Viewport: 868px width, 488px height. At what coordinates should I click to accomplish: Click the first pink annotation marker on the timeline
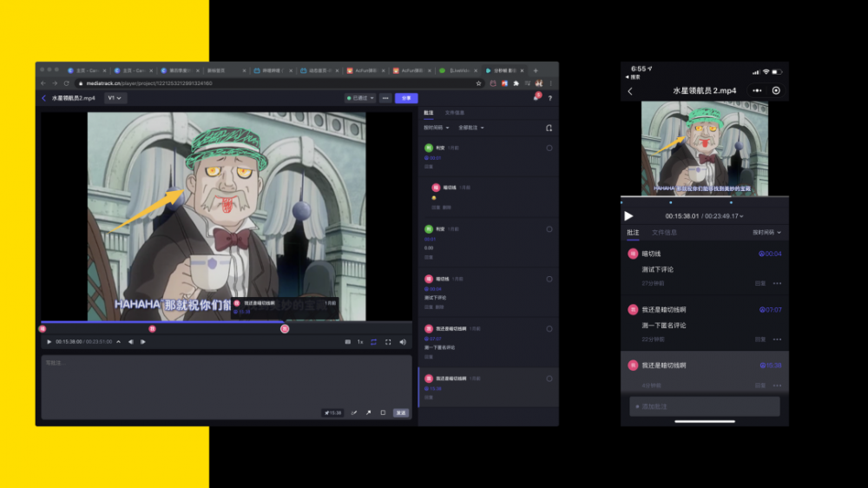43,329
